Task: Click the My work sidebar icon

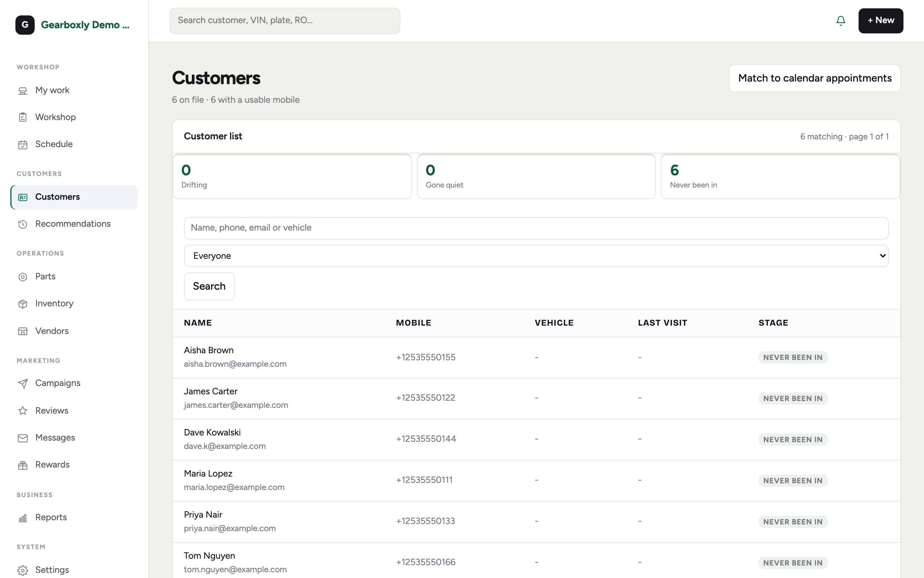Action: tap(22, 91)
